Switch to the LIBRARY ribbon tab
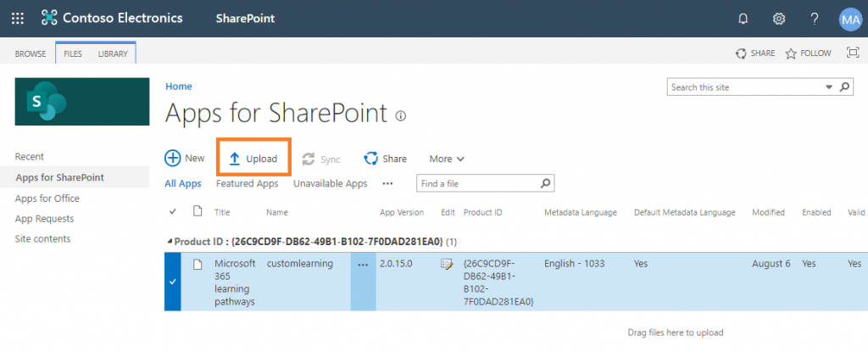This screenshot has height=352, width=868. 113,53
